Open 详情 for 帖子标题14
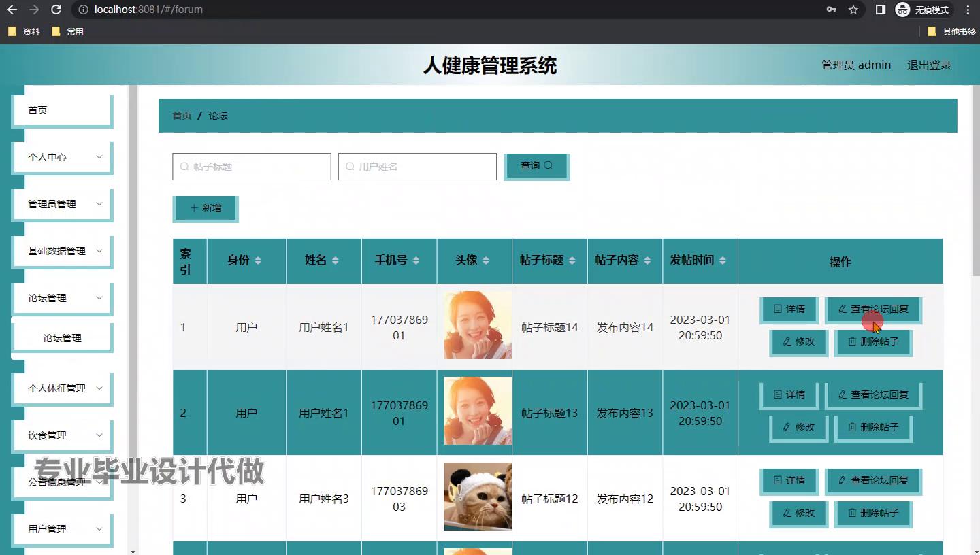 pos(789,309)
